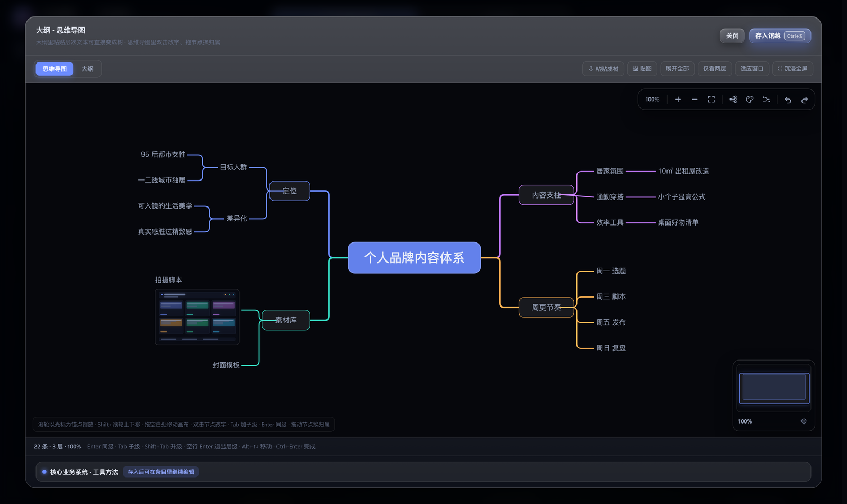847x504 pixels.
Task: Select the central node 个人品牌内容体系
Action: click(x=414, y=258)
